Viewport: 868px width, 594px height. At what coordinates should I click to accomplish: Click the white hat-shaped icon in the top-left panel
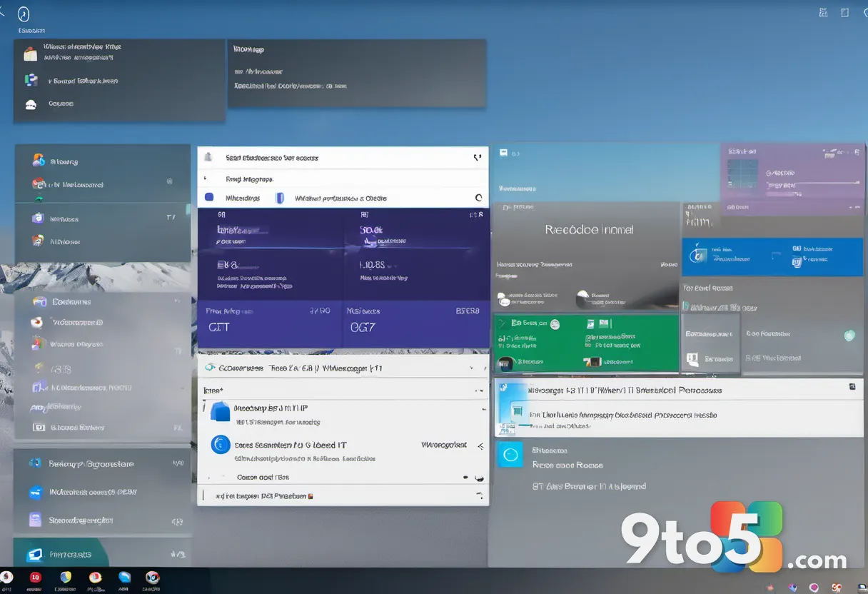coord(31,104)
